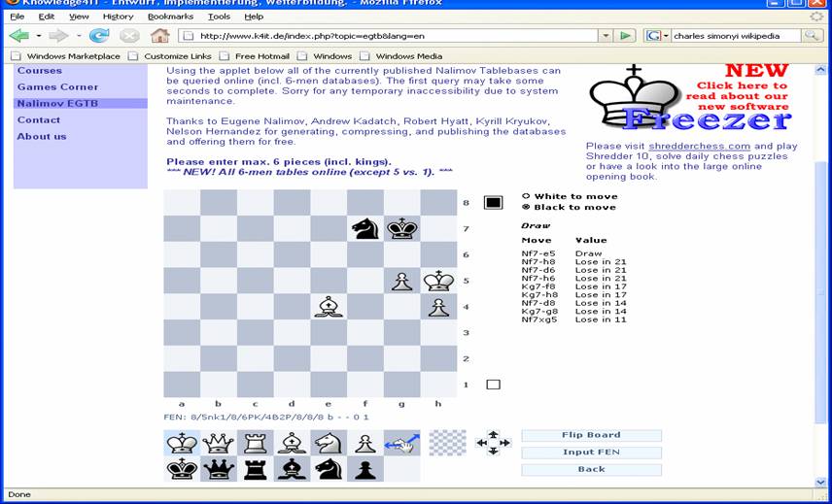Screen dimensions: 832x504
Task: Select White to move radio button
Action: 527,196
